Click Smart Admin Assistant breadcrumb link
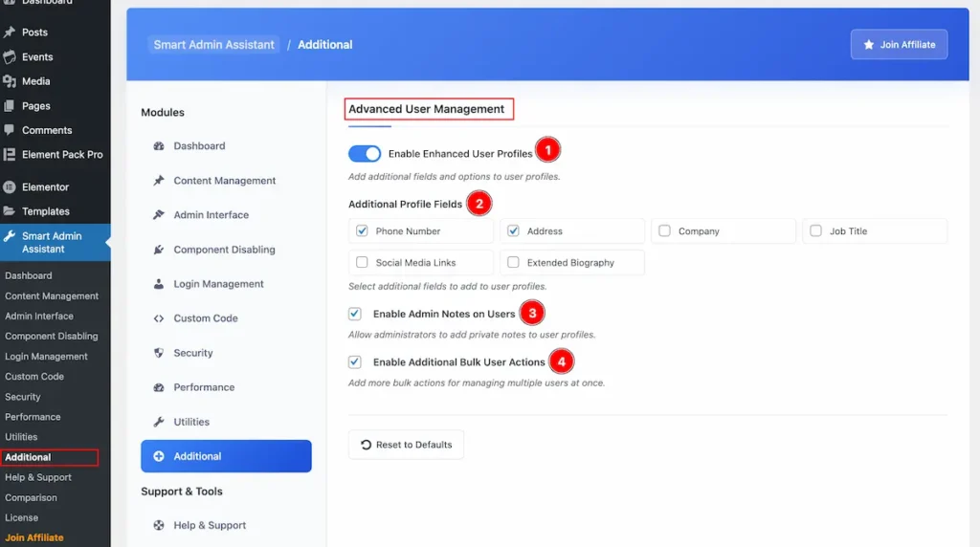 (x=213, y=44)
